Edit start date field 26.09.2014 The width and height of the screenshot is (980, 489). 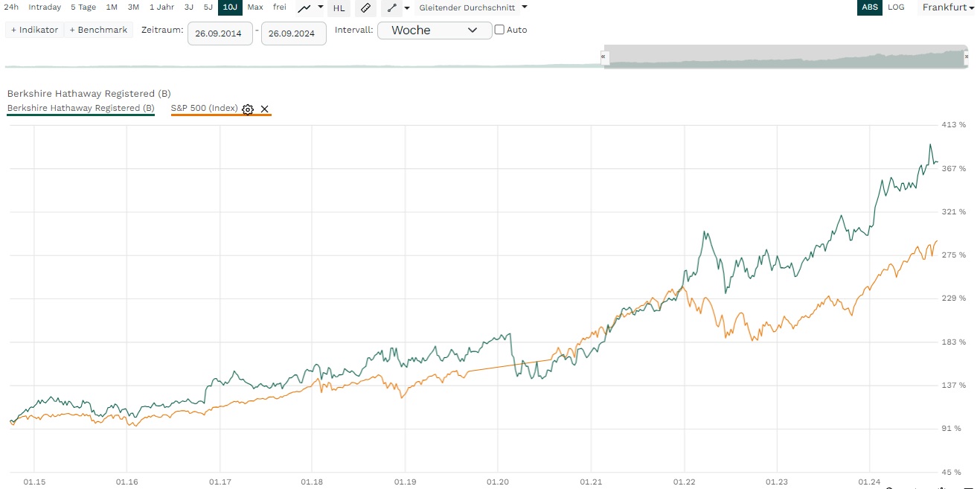220,33
